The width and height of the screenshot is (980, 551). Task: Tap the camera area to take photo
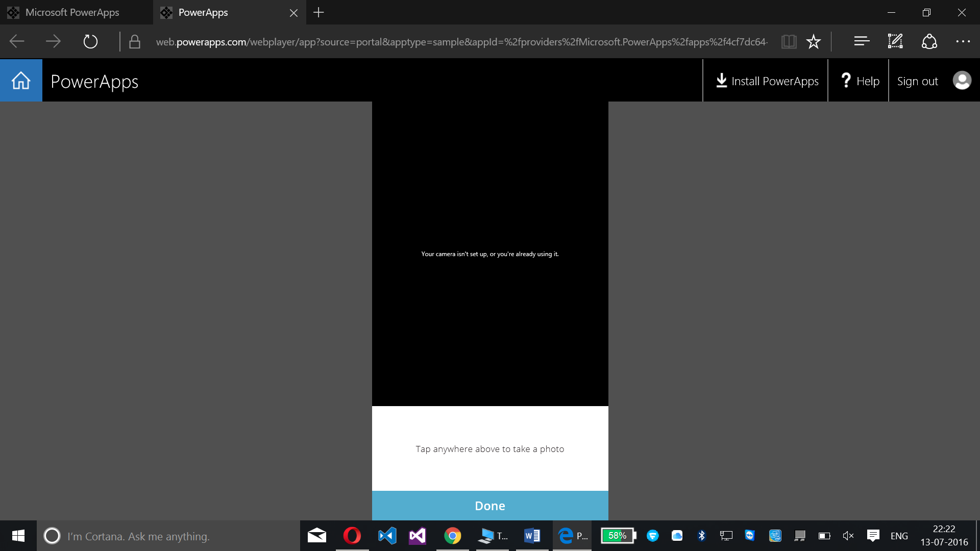pos(490,254)
